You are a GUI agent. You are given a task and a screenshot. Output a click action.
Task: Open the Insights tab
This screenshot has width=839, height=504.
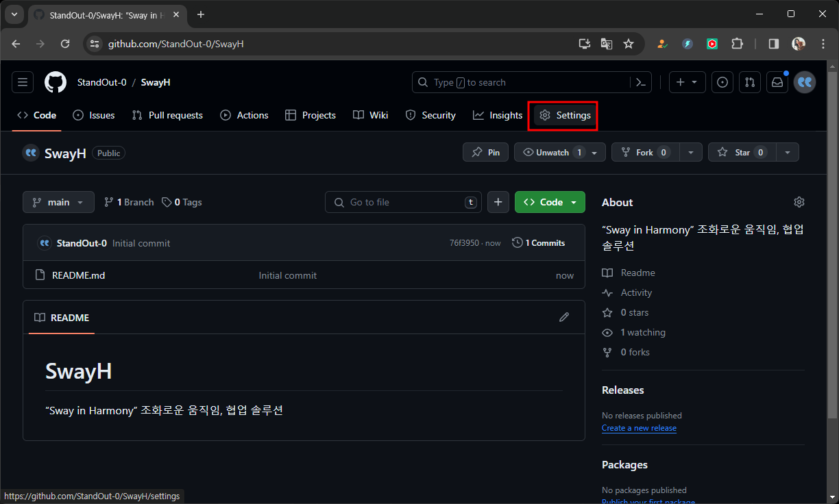(x=498, y=115)
